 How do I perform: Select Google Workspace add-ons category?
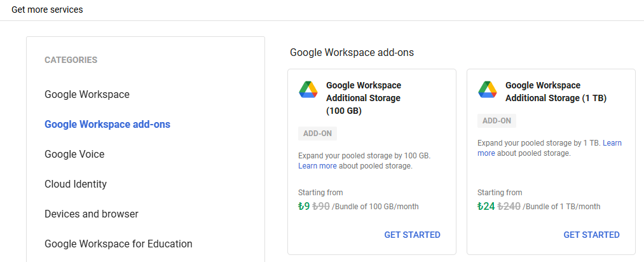tap(107, 124)
